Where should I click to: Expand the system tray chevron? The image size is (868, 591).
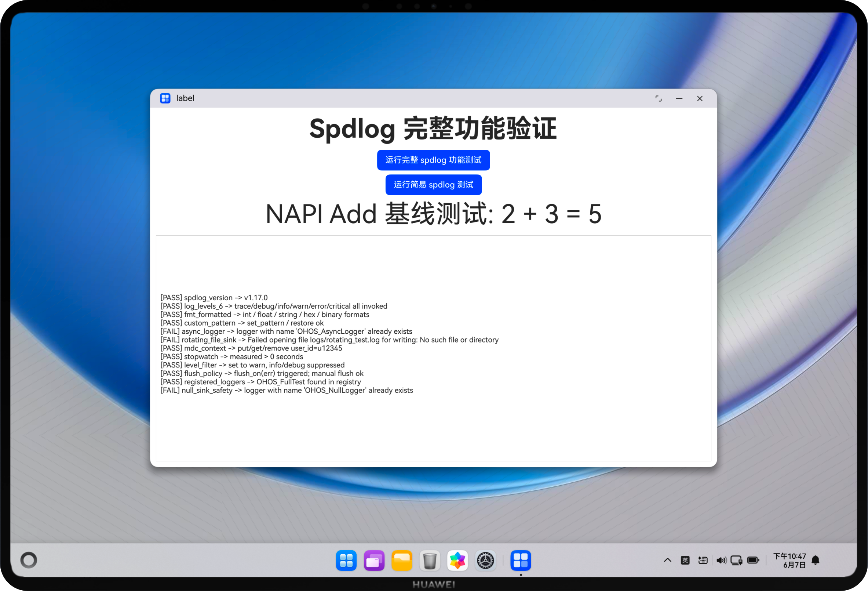[667, 560]
